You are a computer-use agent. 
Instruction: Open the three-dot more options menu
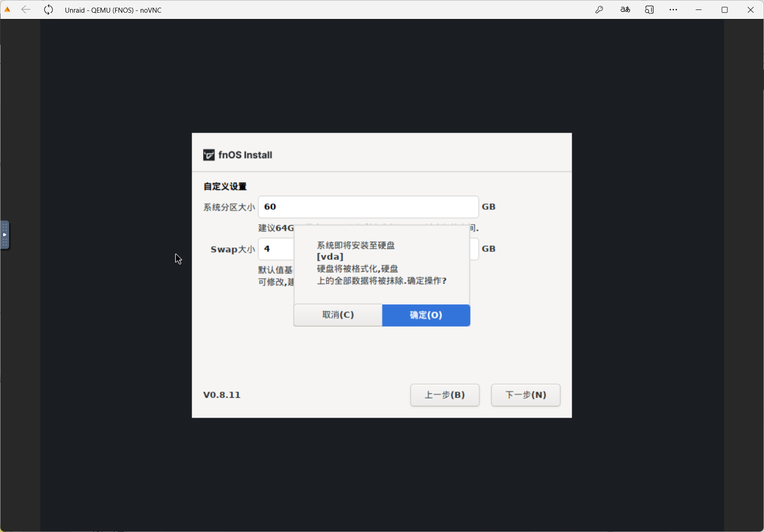point(673,9)
